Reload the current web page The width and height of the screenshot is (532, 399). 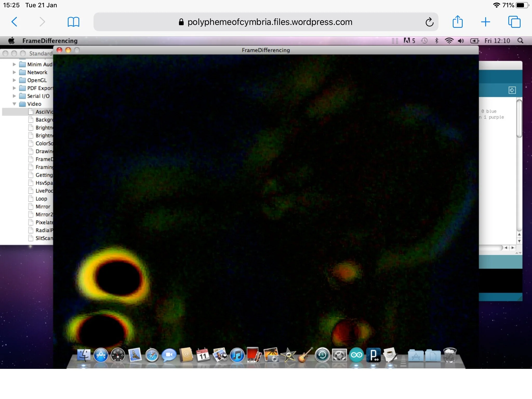pos(429,22)
